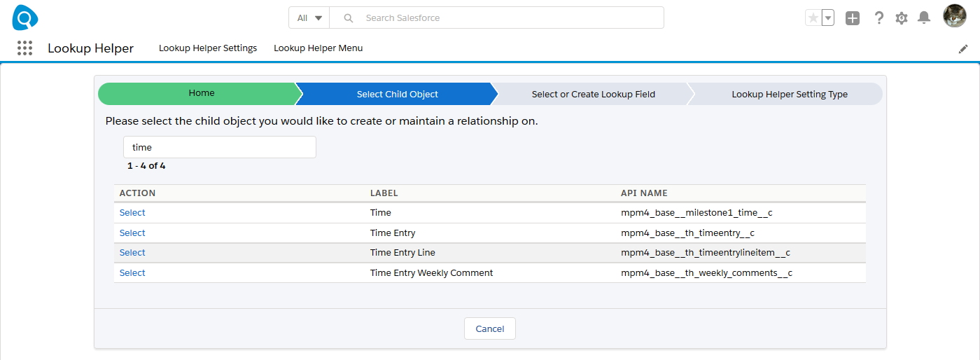This screenshot has width=980, height=360.
Task: Open the Lookup Helper Settings tab
Action: click(x=208, y=48)
